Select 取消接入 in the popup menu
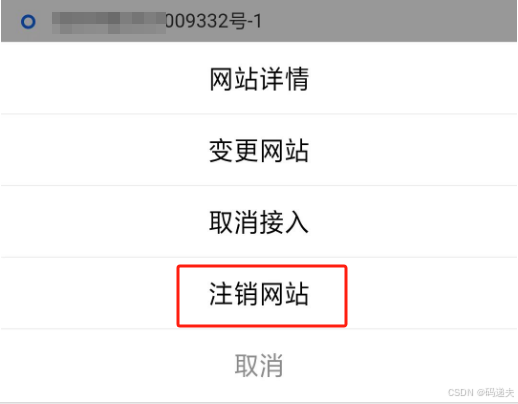 coord(259,222)
